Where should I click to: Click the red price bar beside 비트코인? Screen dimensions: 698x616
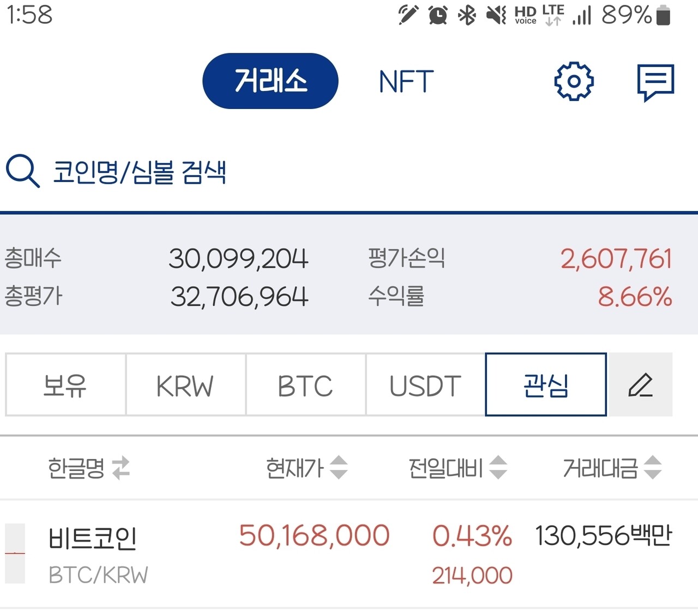click(15, 552)
